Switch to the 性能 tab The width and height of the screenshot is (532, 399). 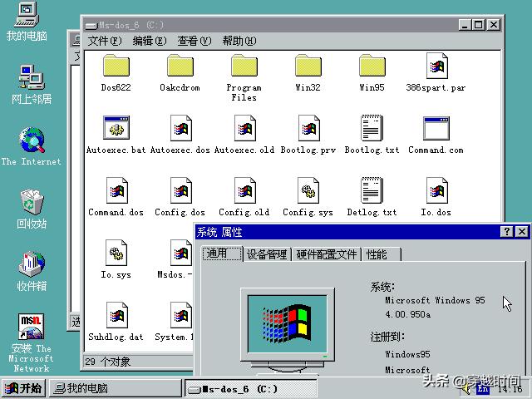pos(382,254)
